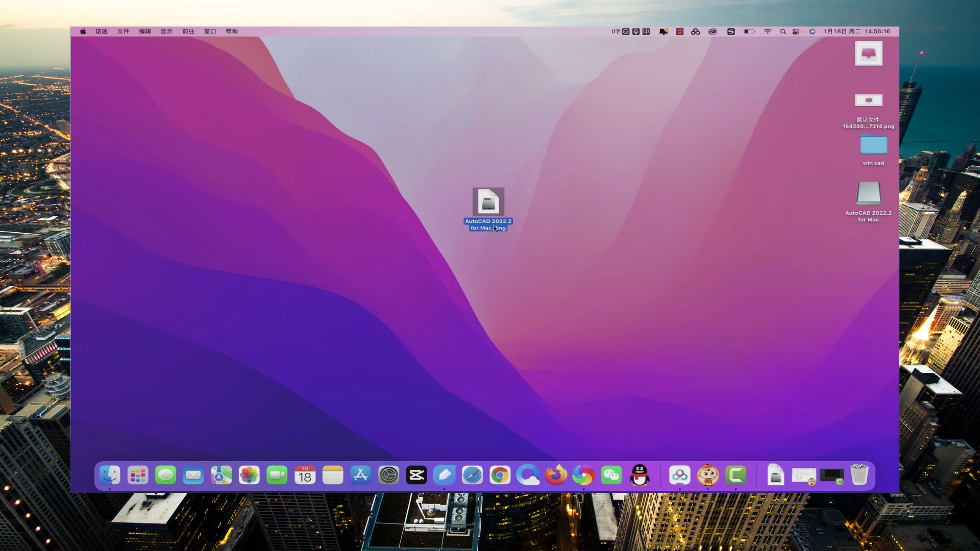Select the 默认文件 png file on desktop

(x=868, y=100)
